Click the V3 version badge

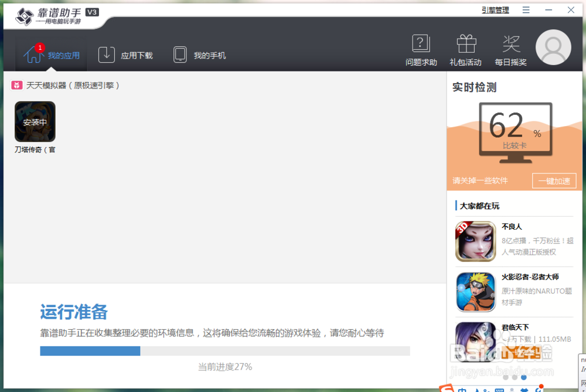[x=92, y=12]
